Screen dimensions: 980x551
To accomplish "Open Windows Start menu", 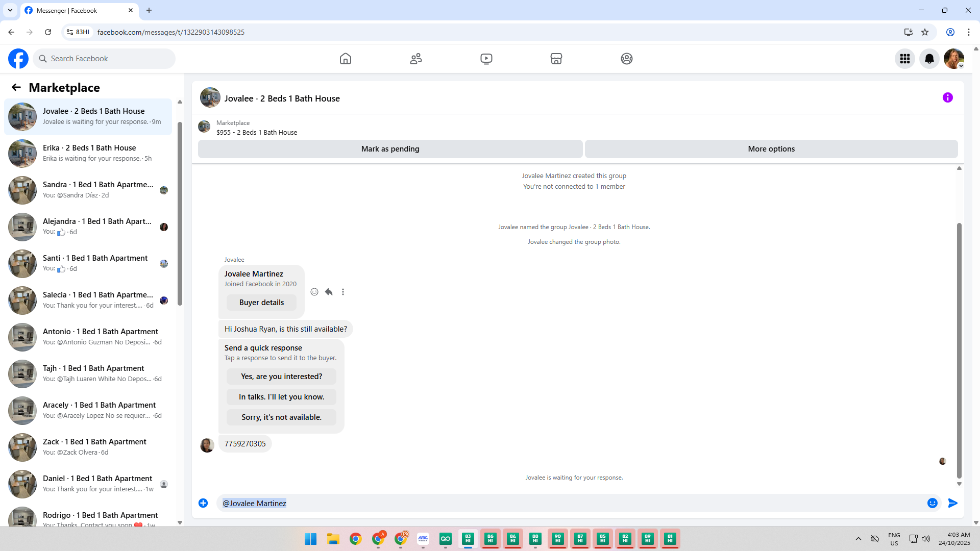I will 310,539.
